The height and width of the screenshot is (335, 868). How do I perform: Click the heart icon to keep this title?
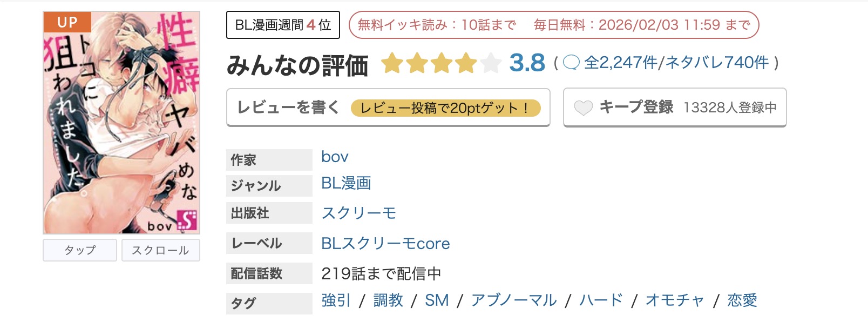(583, 108)
